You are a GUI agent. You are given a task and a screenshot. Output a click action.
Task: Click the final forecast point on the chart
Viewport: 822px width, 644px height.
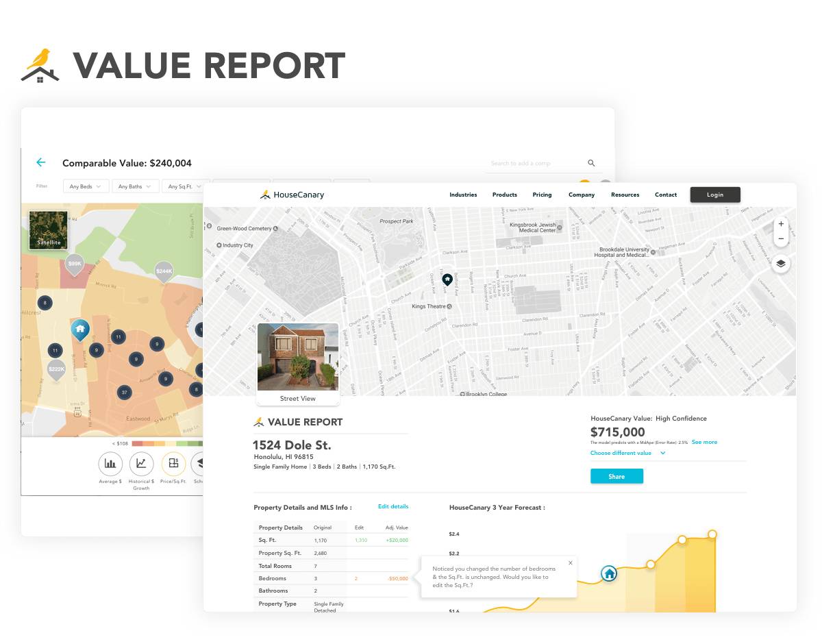click(712, 534)
